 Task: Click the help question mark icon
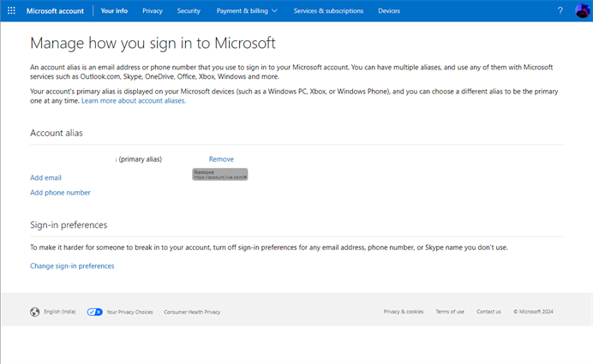(560, 11)
